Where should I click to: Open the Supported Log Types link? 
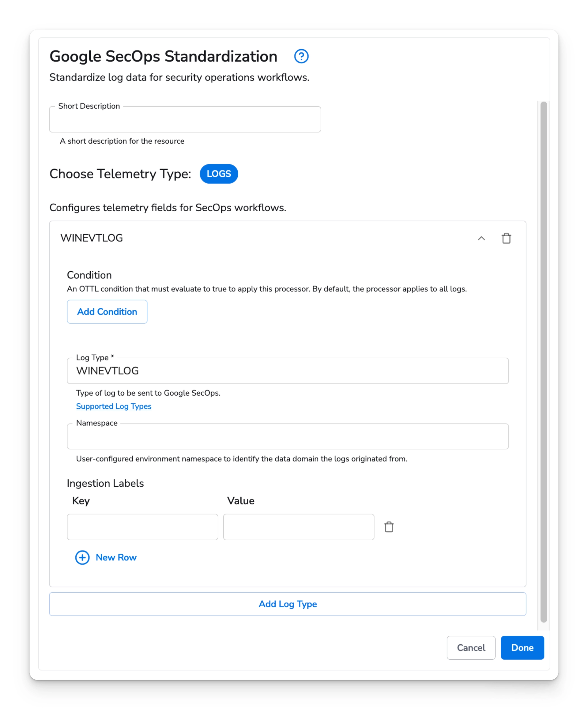(114, 406)
